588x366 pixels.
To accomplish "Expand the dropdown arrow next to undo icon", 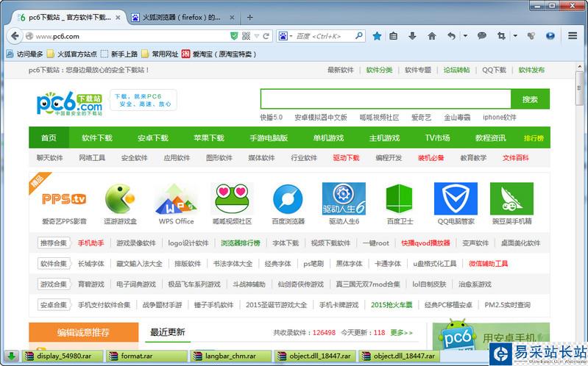I will click(465, 36).
